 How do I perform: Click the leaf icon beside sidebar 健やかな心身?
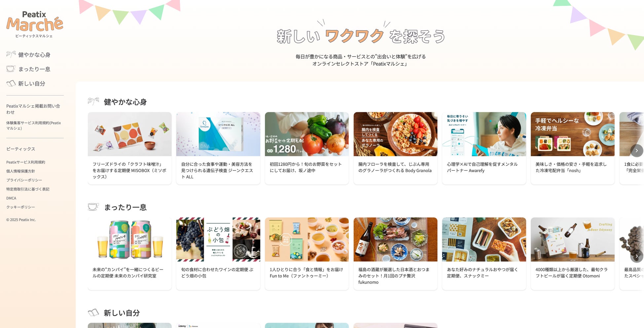(x=11, y=55)
